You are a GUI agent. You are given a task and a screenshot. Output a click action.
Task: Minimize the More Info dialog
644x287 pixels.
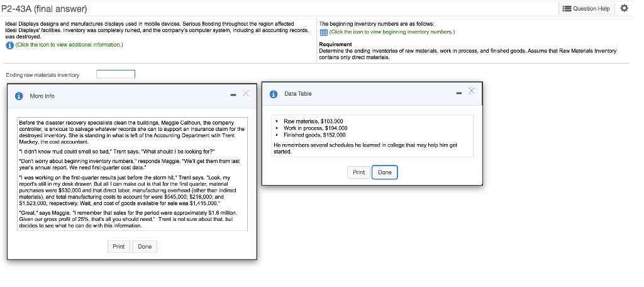[233, 96]
